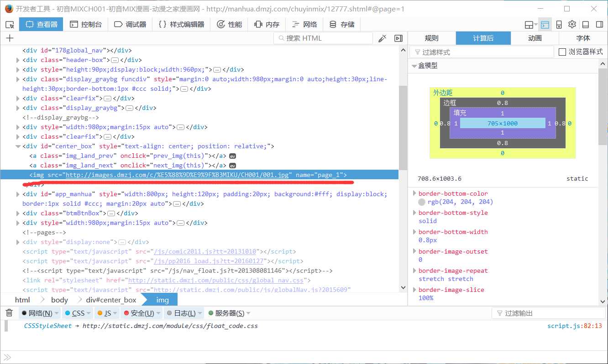This screenshot has height=364, width=608.
Task: Click the float_code.css console URL
Action: pos(170,326)
